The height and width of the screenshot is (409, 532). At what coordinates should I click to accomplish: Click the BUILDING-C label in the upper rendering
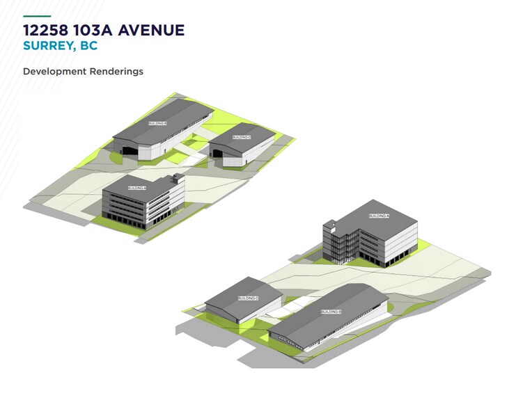(242, 137)
